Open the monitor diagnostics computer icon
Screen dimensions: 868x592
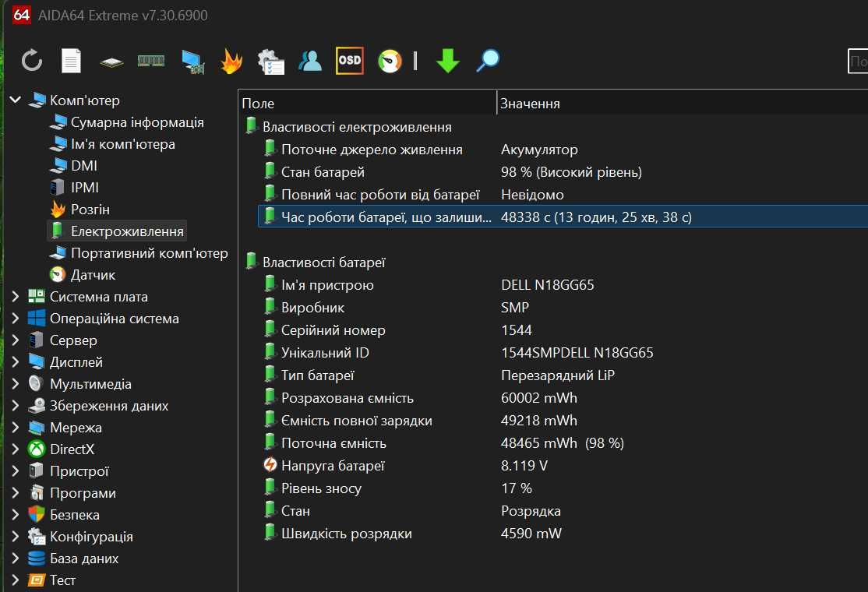[x=192, y=62]
